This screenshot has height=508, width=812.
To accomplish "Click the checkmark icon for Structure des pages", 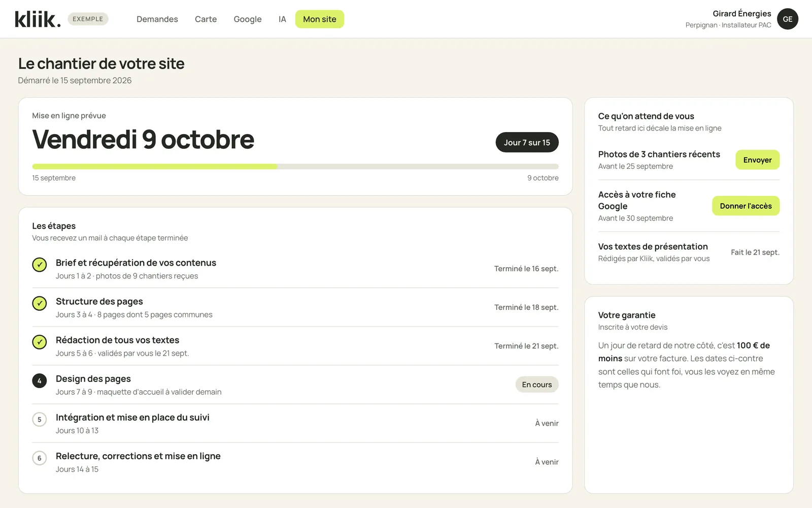I will (x=40, y=303).
